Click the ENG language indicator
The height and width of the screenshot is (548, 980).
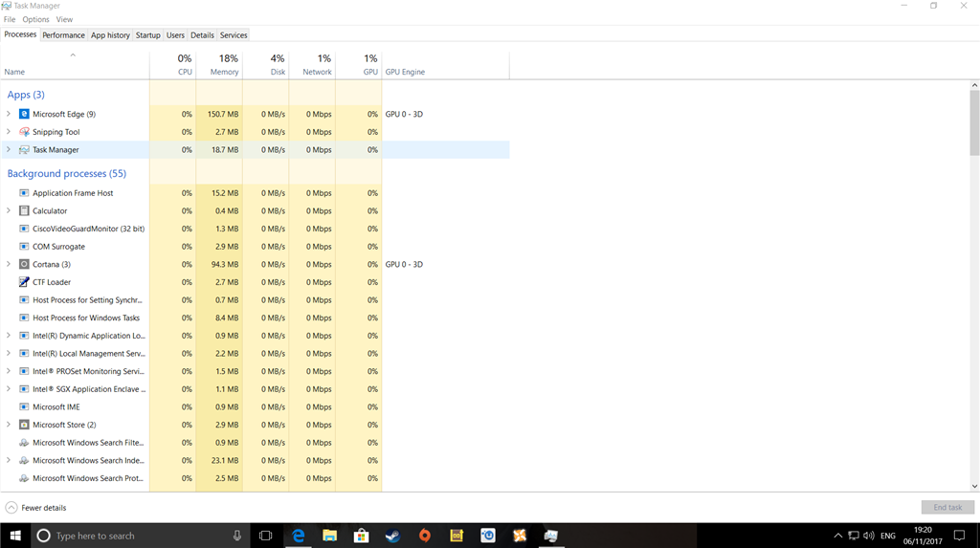[x=887, y=536]
